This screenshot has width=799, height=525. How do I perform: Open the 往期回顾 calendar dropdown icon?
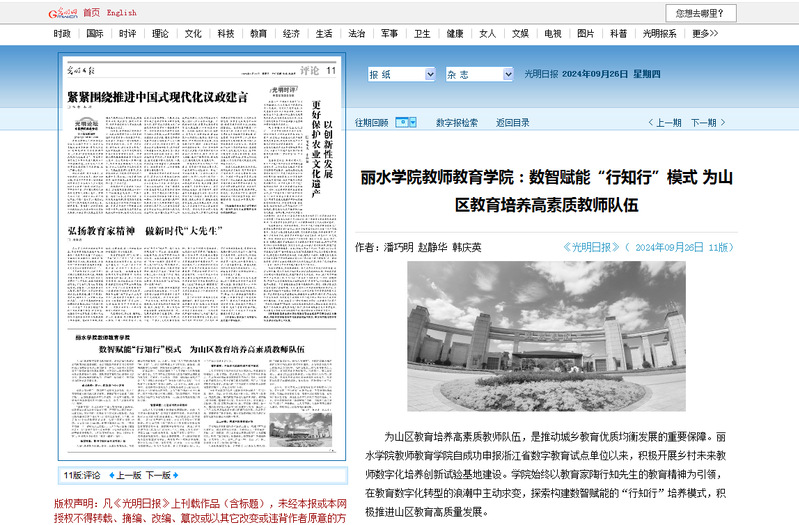(404, 122)
